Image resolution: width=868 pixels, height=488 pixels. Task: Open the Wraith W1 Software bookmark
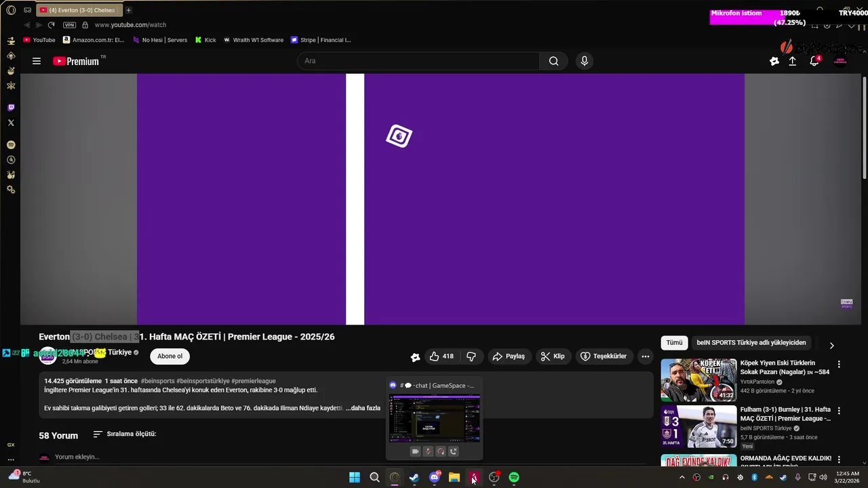pos(254,40)
